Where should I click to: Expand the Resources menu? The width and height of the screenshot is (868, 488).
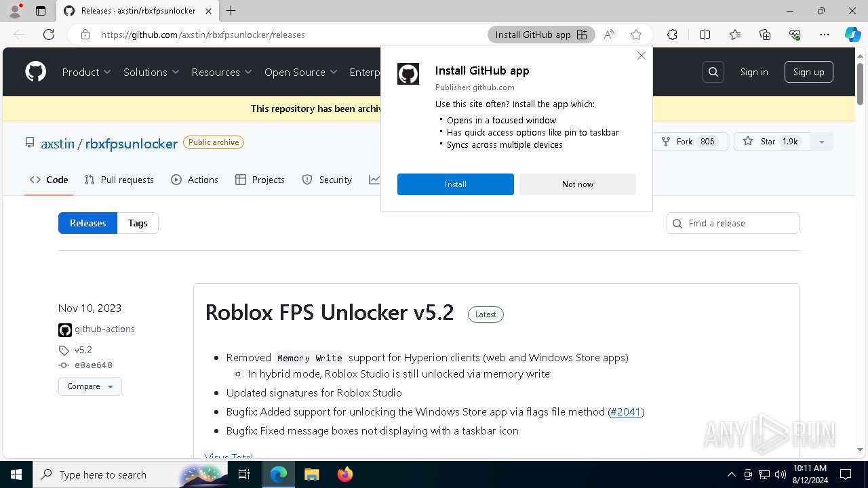tap(222, 72)
